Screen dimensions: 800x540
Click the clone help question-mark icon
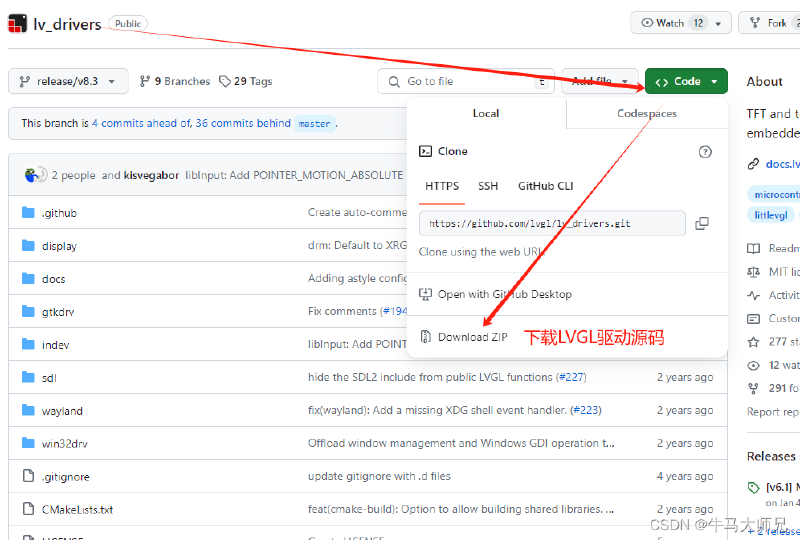(x=705, y=152)
